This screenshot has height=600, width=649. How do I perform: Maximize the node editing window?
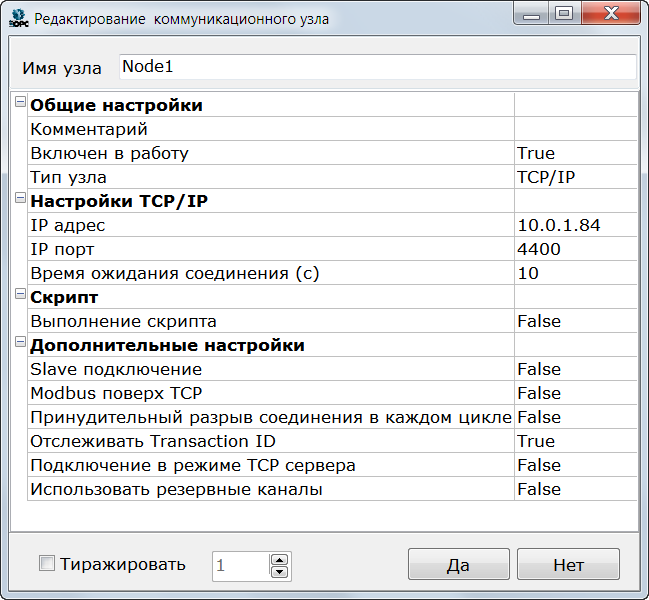point(564,14)
